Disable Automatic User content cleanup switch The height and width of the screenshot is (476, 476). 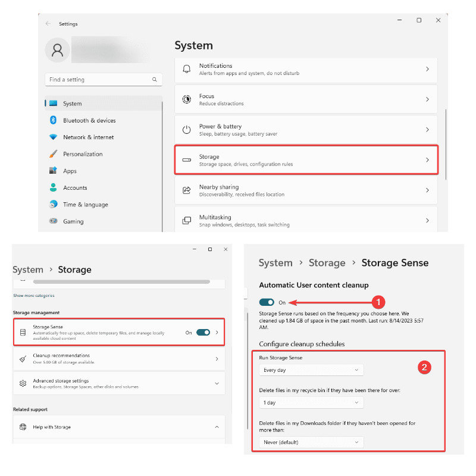pyautogui.click(x=267, y=302)
